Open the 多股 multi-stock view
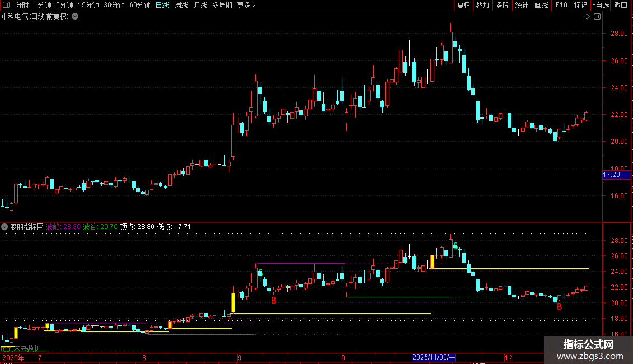The width and height of the screenshot is (633, 364). pos(502,5)
